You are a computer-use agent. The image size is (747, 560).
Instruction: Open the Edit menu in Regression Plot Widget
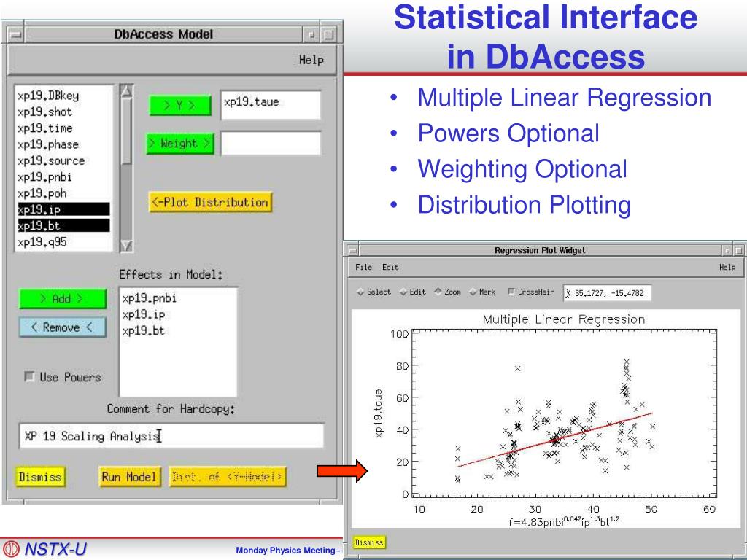[390, 267]
